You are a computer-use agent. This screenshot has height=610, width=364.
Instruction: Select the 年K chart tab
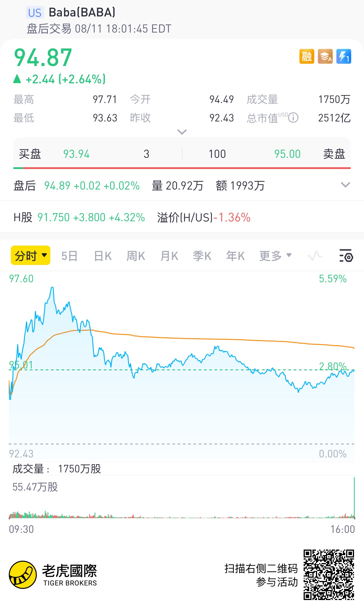pyautogui.click(x=235, y=256)
